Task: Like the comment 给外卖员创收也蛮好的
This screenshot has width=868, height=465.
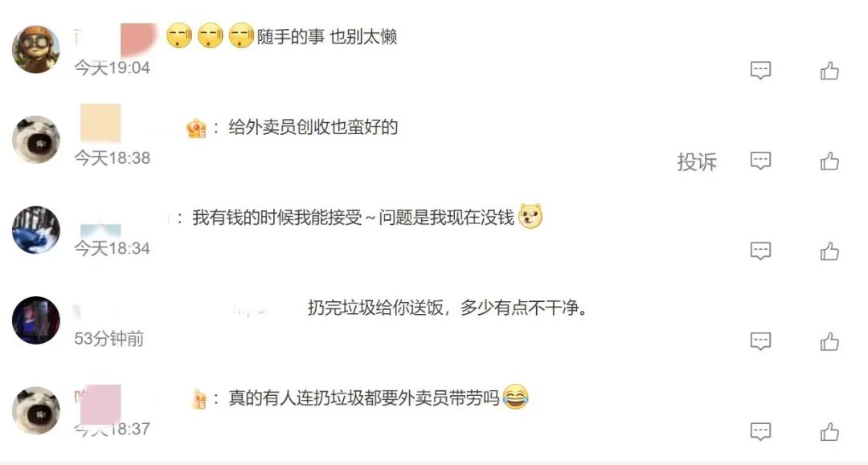Action: point(829,161)
